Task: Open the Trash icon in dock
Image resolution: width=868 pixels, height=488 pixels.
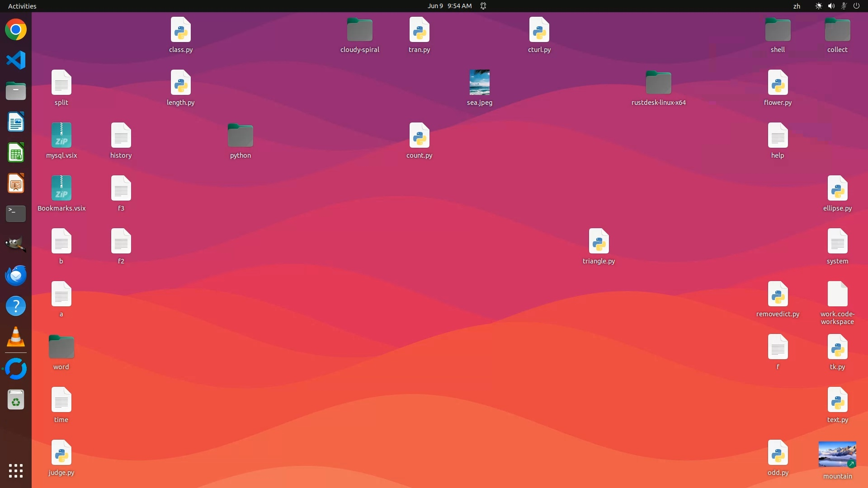Action: 16,400
